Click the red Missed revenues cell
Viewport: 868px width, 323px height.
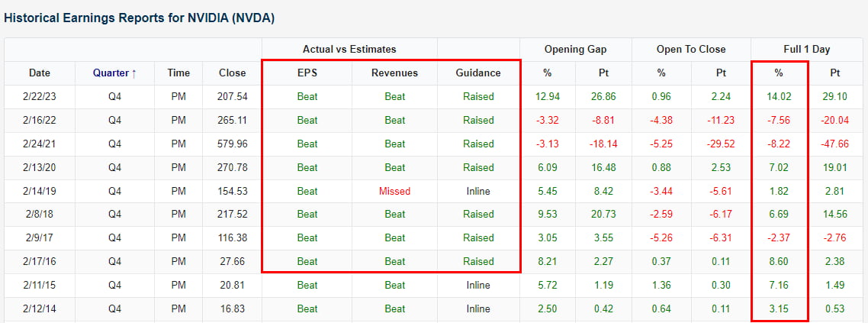394,191
